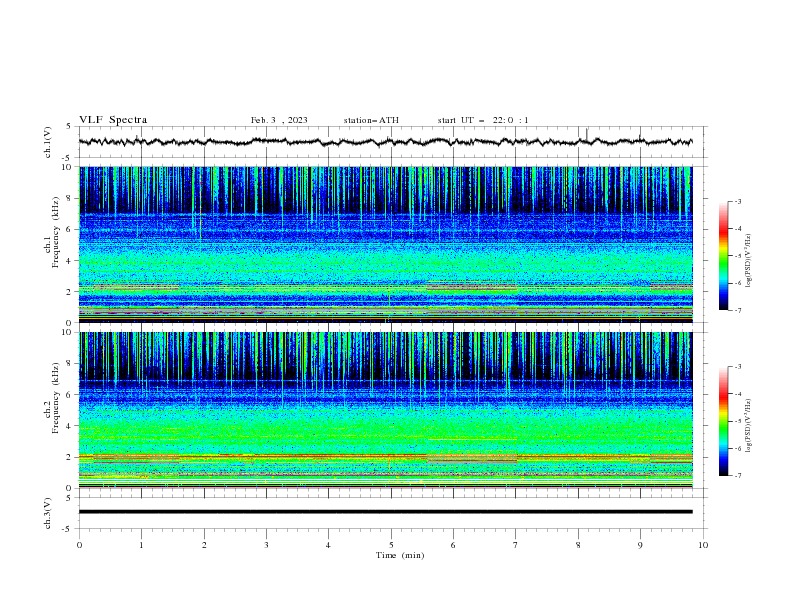792x612 pixels.
Task: Click the ch.1 spectrogram color scale bar
Action: coord(724,256)
